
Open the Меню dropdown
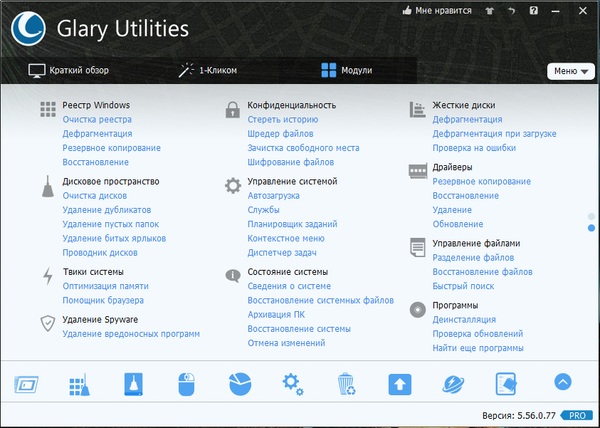pos(570,71)
